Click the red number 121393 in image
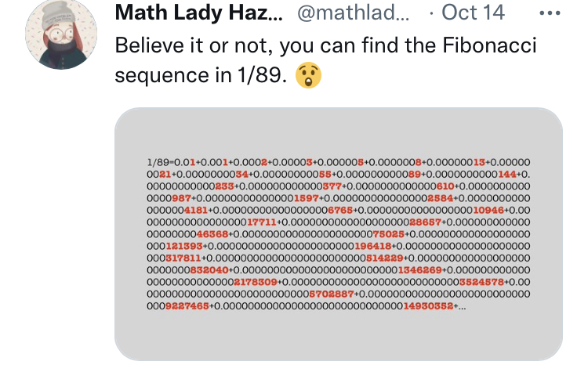The image size is (588, 372). (x=181, y=245)
